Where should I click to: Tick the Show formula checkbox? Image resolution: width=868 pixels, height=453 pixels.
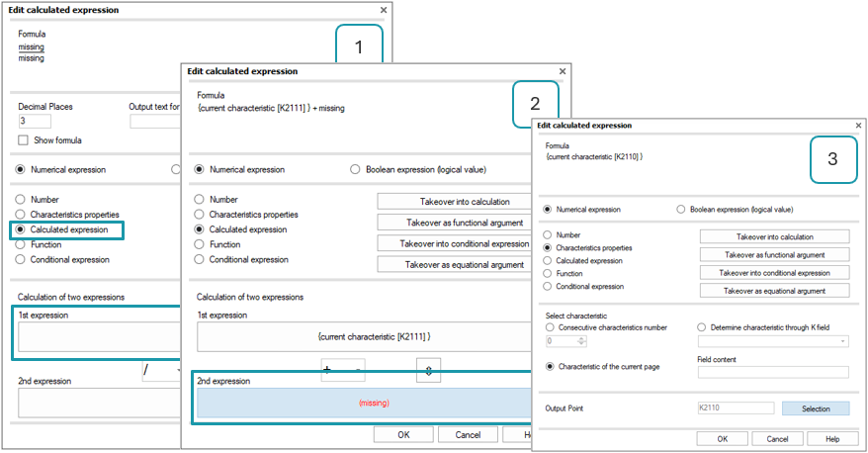23,140
